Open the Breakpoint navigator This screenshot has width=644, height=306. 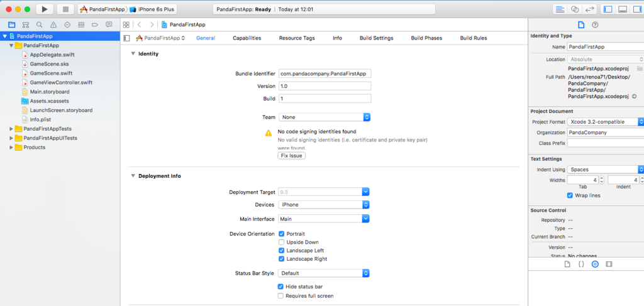[x=95, y=25]
